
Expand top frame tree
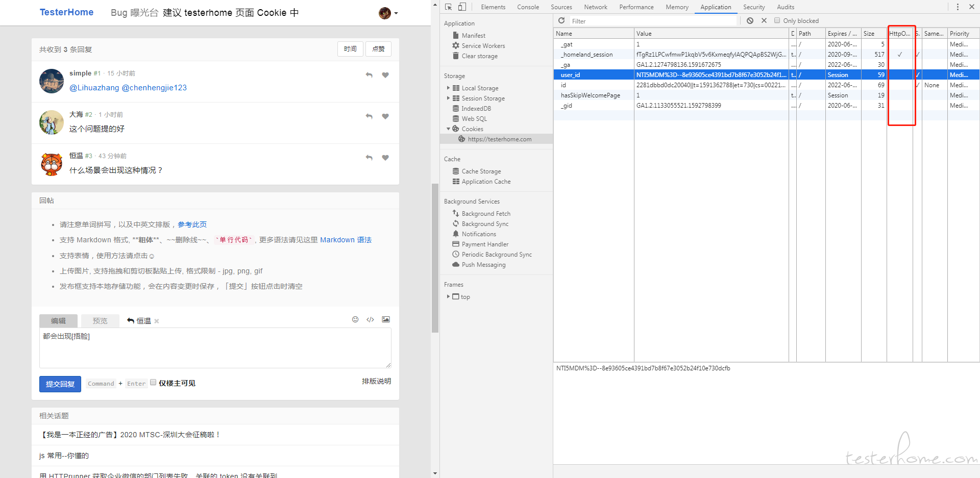[x=448, y=296]
